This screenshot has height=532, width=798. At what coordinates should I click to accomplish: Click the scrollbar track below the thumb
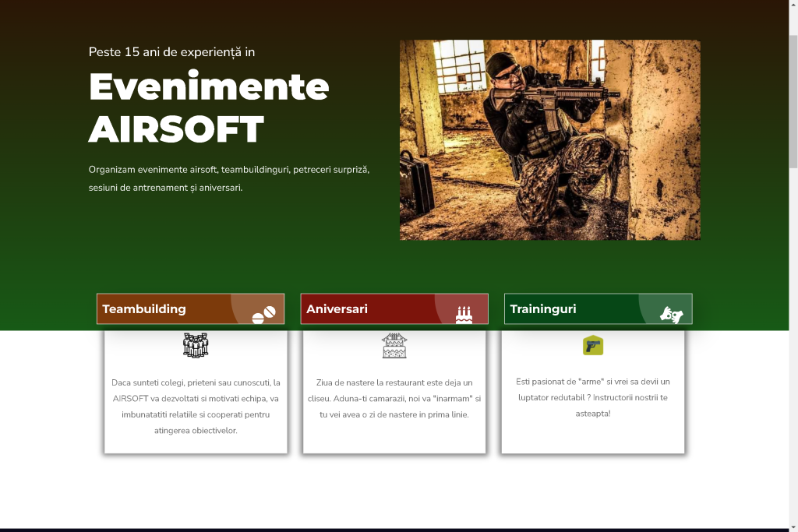[x=793, y=351]
